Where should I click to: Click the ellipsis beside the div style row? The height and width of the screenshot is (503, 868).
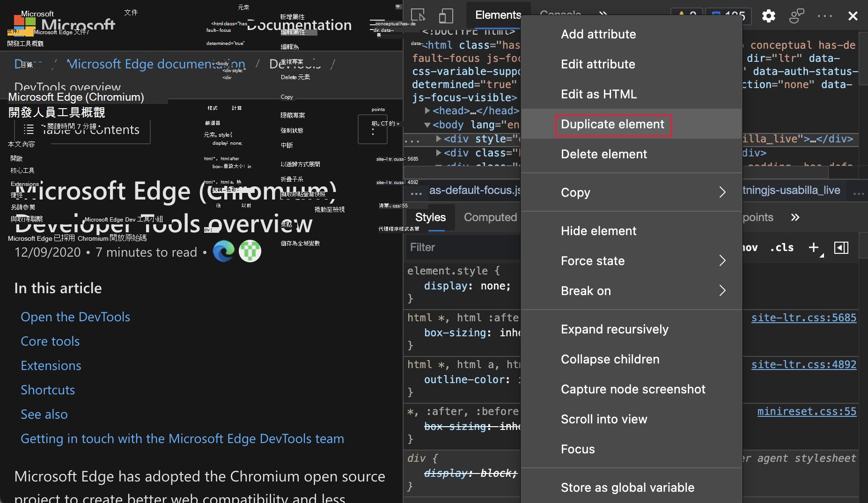click(x=412, y=140)
